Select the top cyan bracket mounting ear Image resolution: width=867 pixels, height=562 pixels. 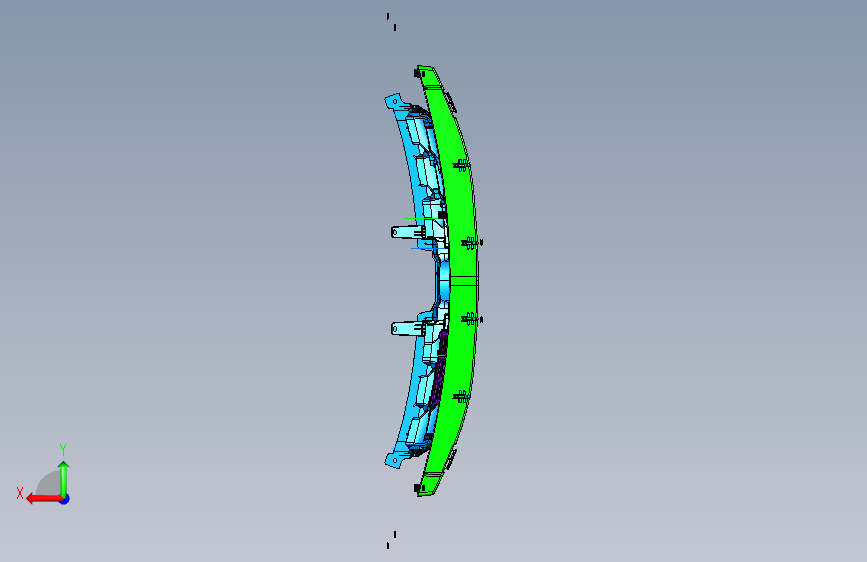click(x=394, y=101)
